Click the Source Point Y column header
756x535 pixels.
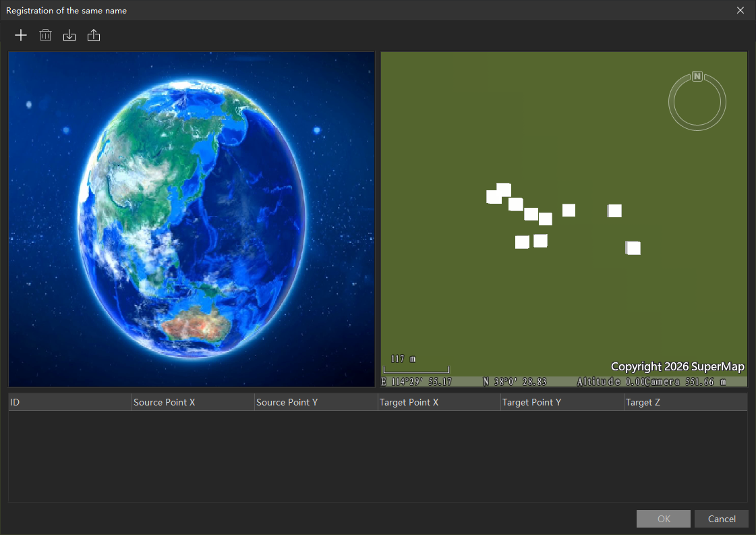(316, 403)
